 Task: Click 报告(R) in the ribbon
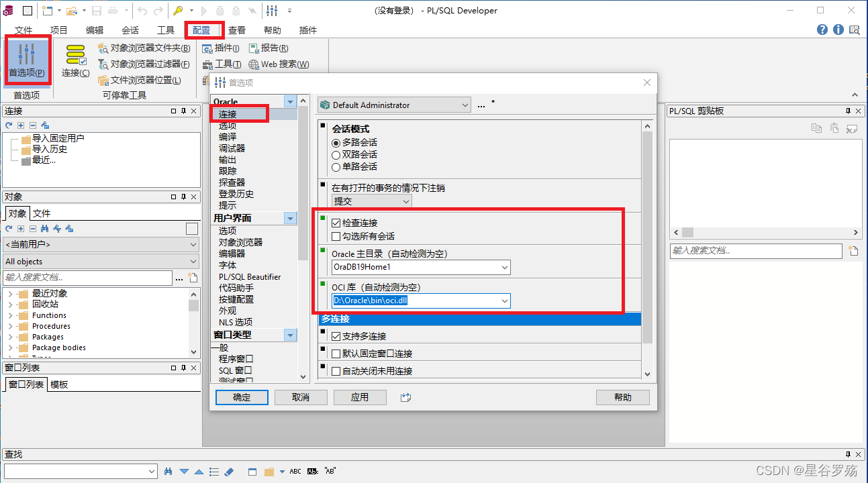point(269,48)
